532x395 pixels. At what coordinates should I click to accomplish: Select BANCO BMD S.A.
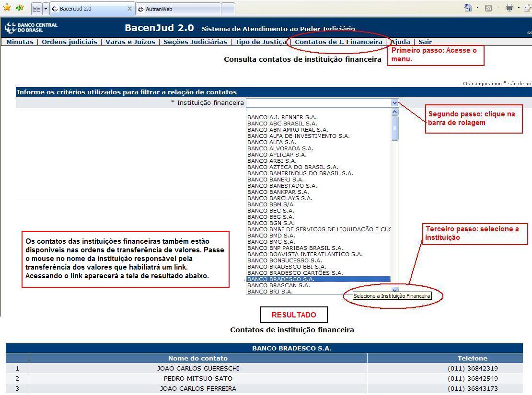pyautogui.click(x=319, y=235)
